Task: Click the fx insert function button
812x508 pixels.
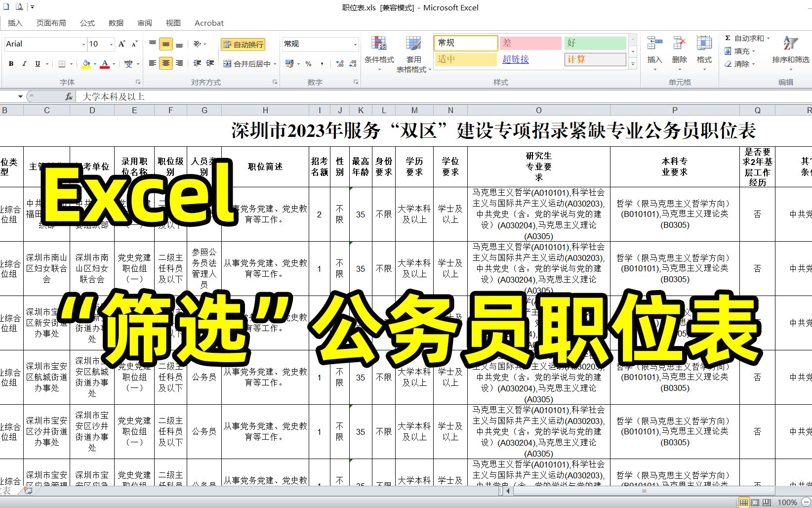Action: tap(69, 97)
